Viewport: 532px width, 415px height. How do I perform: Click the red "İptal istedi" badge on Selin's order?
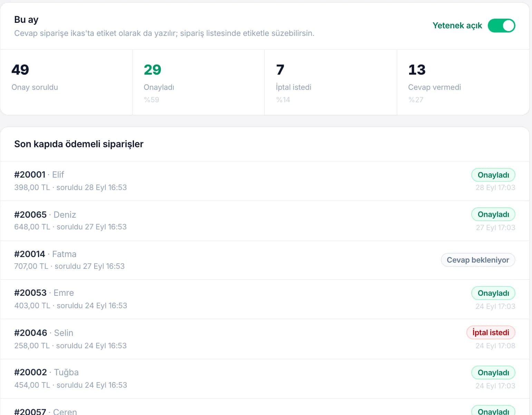(491, 332)
